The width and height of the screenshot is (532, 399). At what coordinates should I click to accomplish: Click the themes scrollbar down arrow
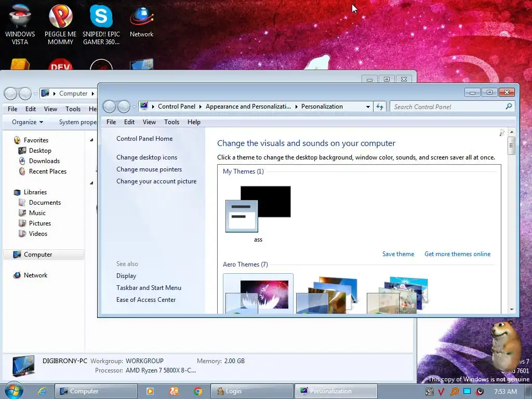point(512,310)
